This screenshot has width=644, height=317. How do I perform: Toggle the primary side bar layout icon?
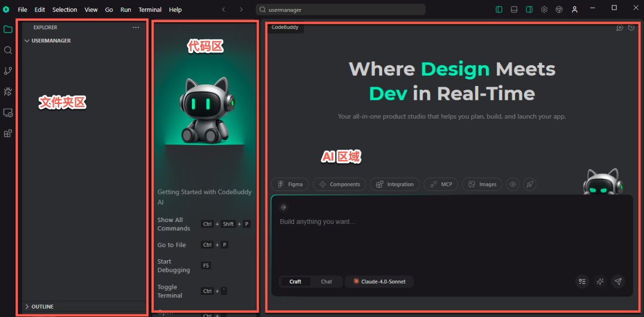[x=499, y=10]
